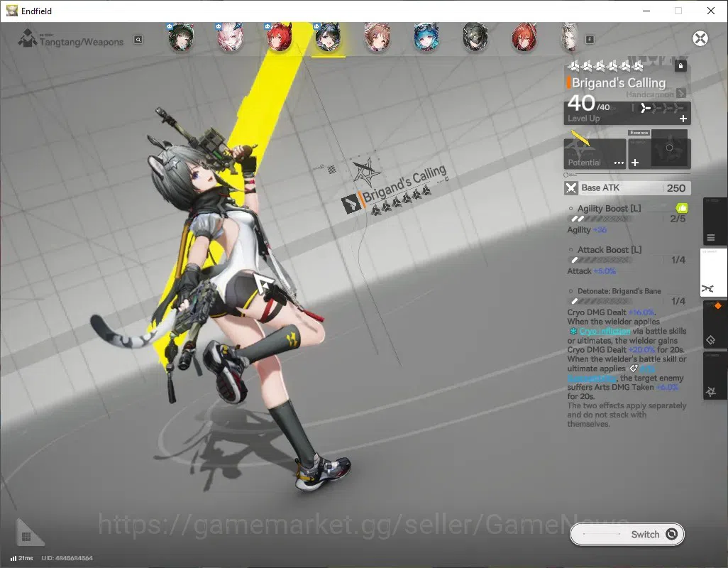The height and width of the screenshot is (568, 728).
Task: Select the pink-haired operator portrait
Action: (231, 37)
